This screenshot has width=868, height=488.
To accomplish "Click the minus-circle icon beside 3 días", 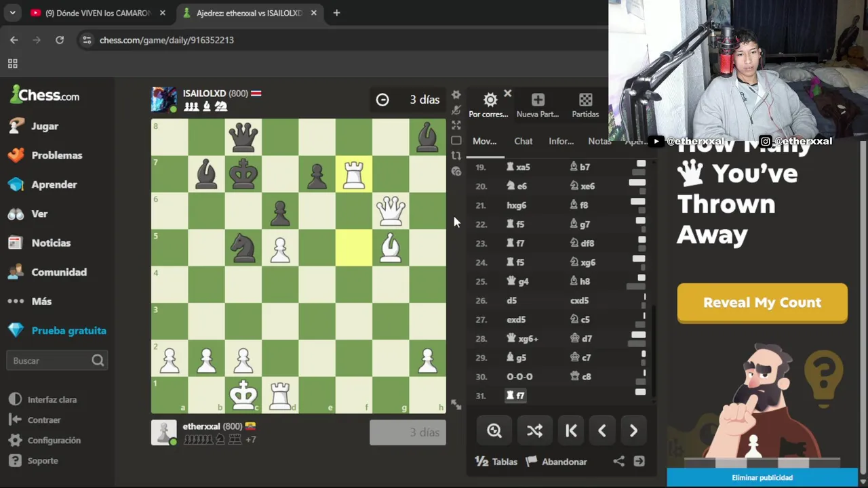I will coord(382,100).
